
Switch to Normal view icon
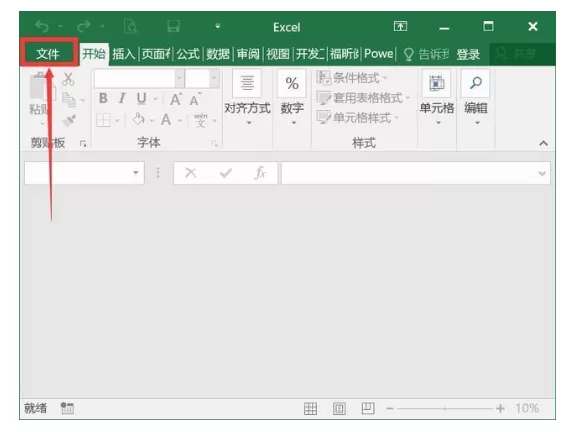point(310,408)
